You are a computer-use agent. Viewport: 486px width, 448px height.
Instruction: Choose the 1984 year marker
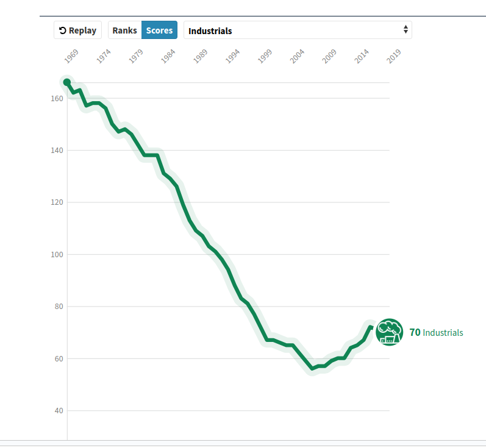pyautogui.click(x=168, y=56)
